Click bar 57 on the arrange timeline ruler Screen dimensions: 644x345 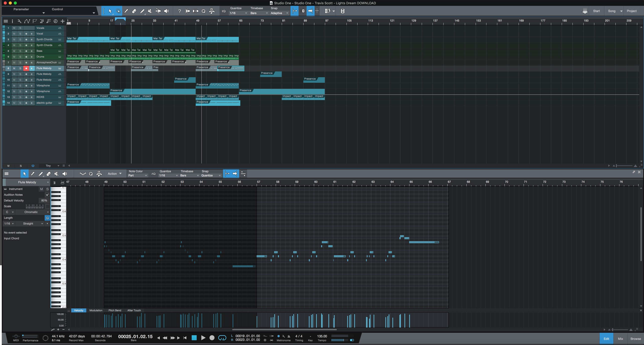219,21
